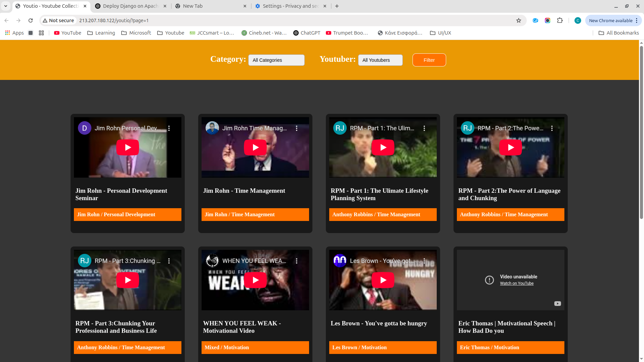Open more options on RPM Part 2 video

552,128
